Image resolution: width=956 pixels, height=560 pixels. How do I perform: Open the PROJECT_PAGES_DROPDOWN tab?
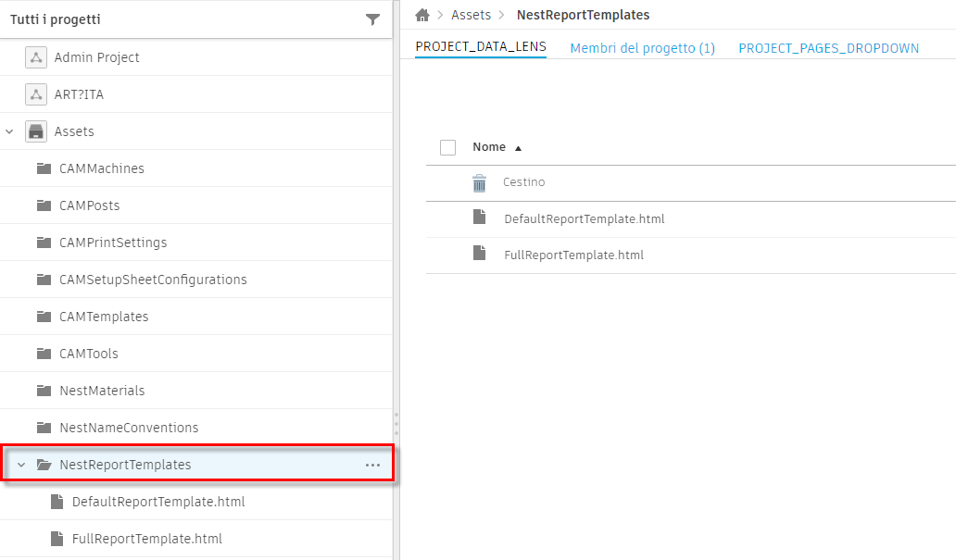click(x=827, y=46)
